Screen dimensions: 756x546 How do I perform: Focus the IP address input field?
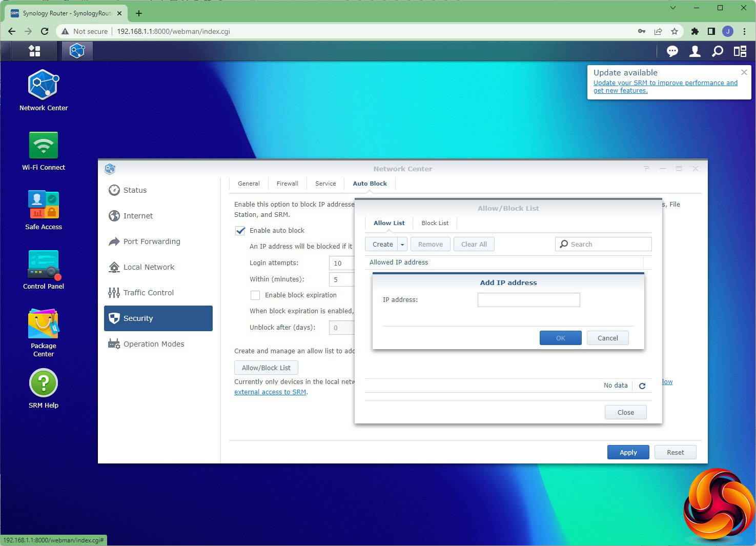[528, 300]
